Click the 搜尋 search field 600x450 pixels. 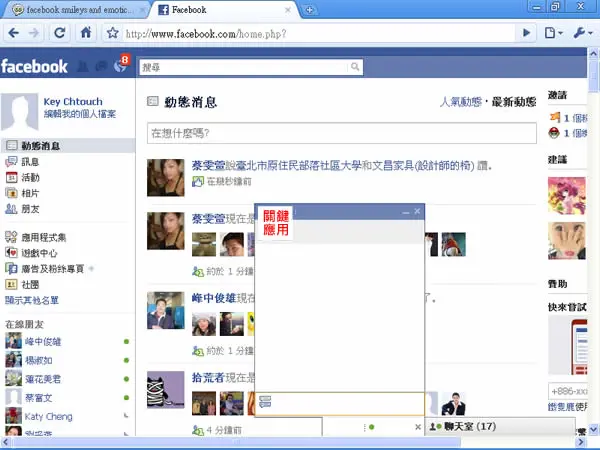pos(243,67)
